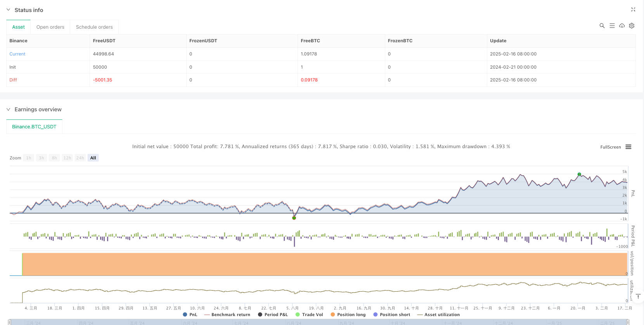Click the Diff row label
644x325 pixels.
[13, 80]
